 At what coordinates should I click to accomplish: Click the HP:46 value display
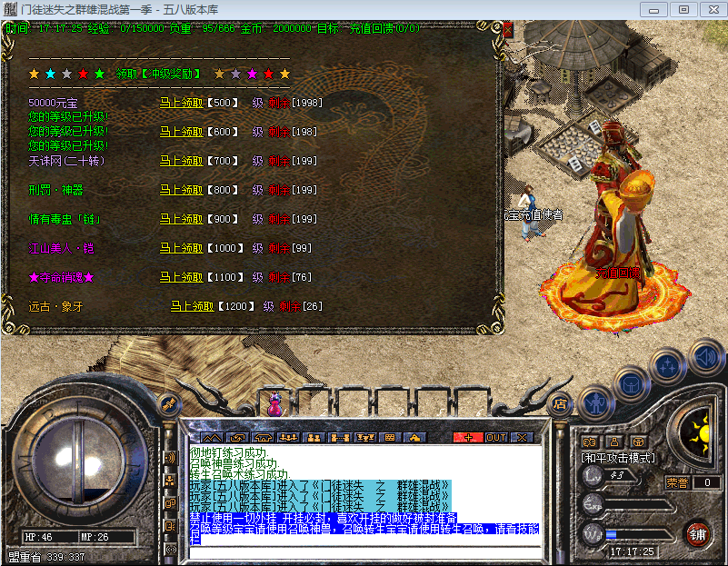[x=38, y=537]
